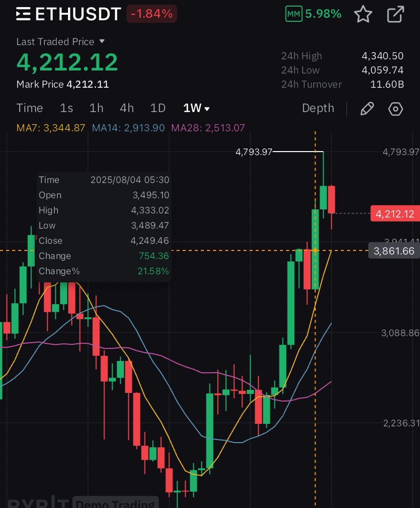Image resolution: width=420 pixels, height=508 pixels.
Task: Mark ETHUSDT as a favorite with the star
Action: pyautogui.click(x=363, y=14)
